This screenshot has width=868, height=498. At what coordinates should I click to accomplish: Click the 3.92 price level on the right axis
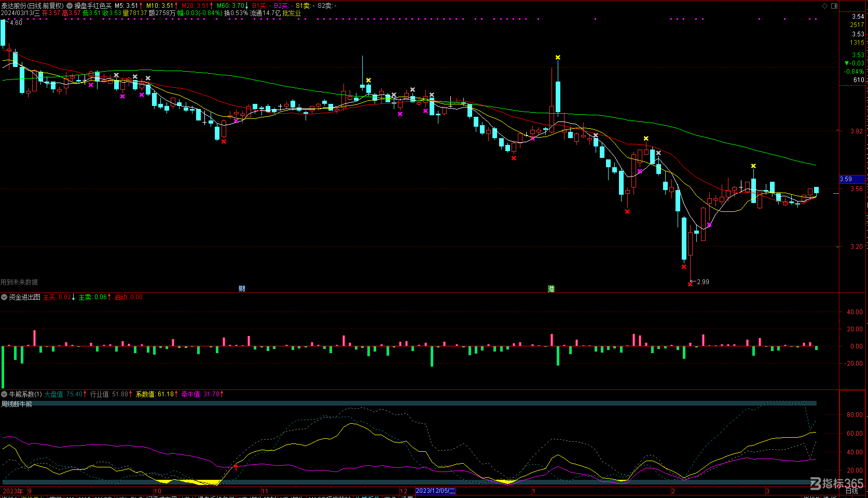(x=857, y=131)
